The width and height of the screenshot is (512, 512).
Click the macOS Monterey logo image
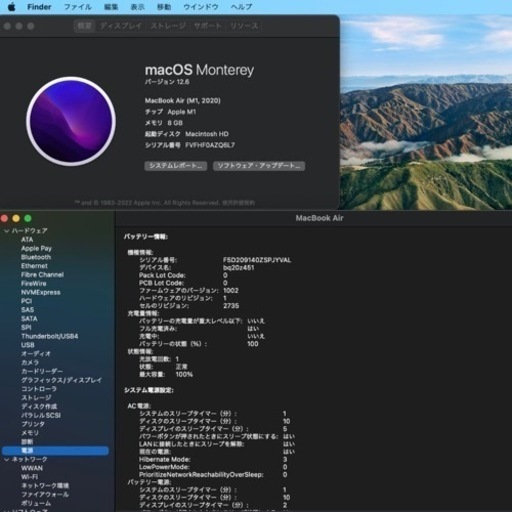[71, 121]
